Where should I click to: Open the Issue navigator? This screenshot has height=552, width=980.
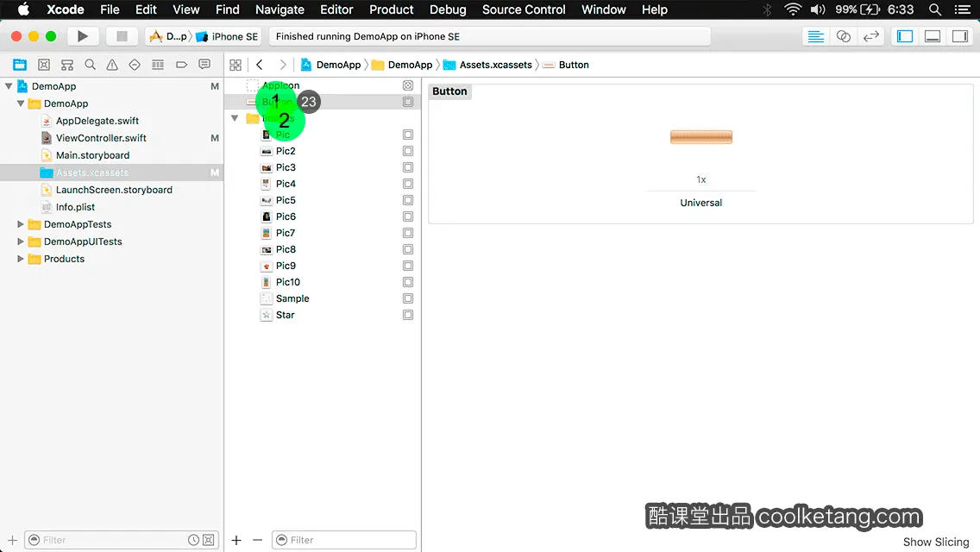coord(112,65)
